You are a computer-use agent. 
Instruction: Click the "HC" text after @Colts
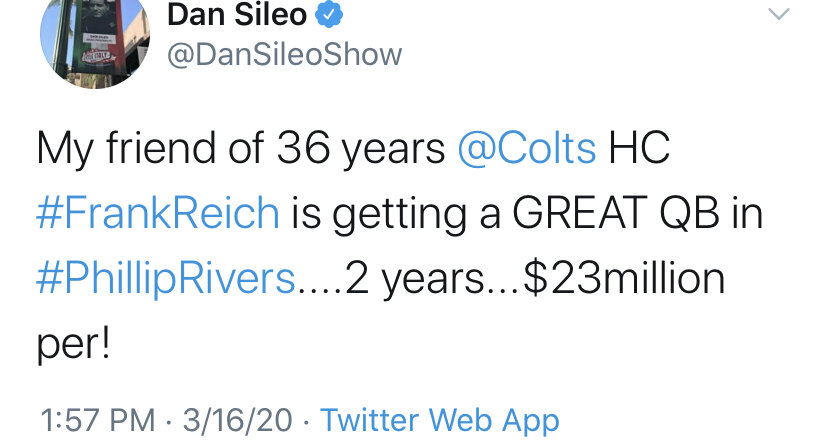(639, 148)
